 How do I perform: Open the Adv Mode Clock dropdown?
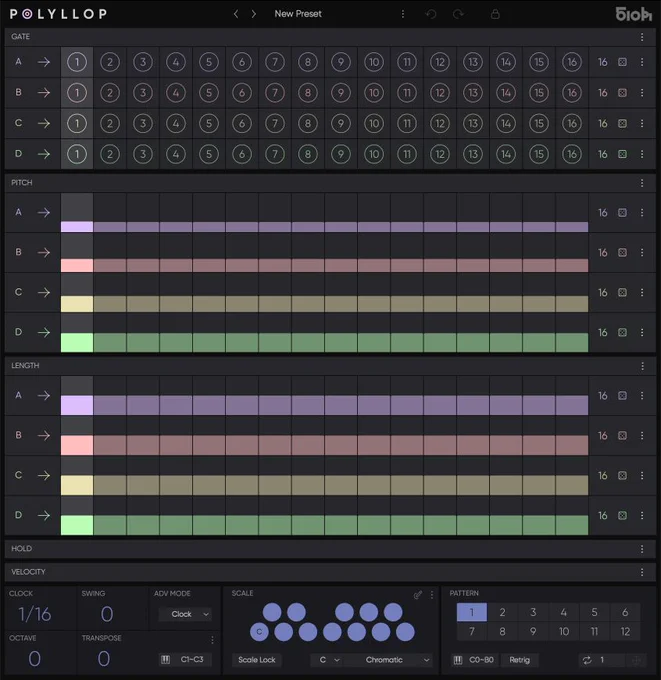[x=185, y=614]
